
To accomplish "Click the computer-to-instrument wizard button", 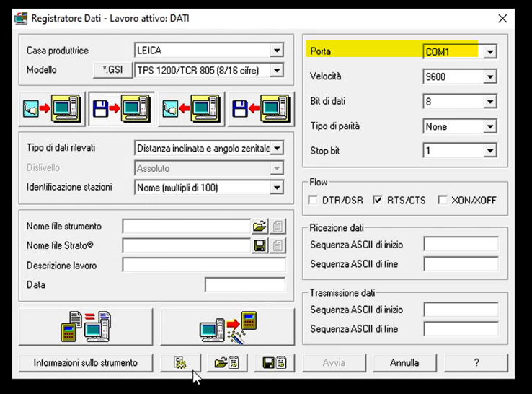I will (227, 327).
